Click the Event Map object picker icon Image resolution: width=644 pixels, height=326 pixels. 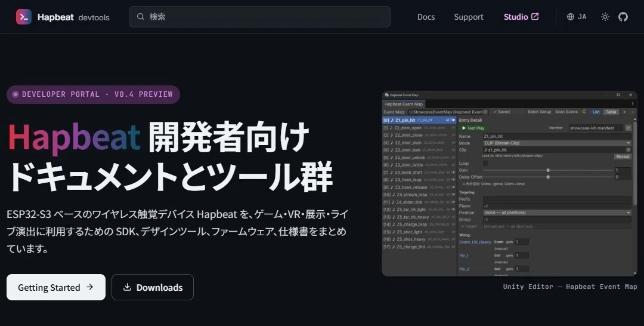pos(485,112)
